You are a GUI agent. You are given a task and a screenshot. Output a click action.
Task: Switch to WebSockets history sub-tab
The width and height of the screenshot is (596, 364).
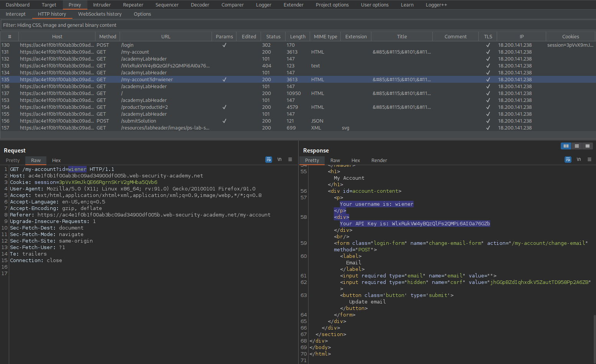[100, 14]
